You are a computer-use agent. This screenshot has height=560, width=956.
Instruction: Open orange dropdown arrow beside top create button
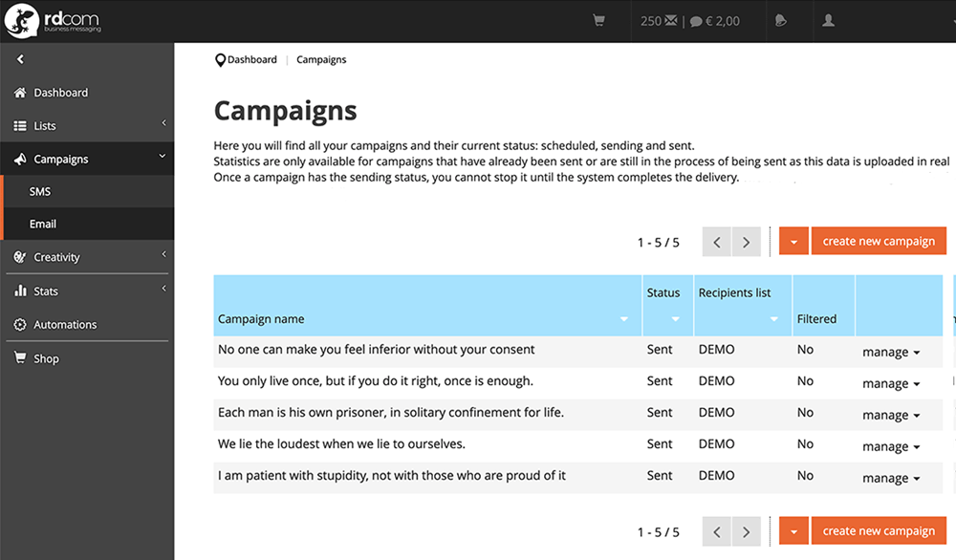[793, 242]
